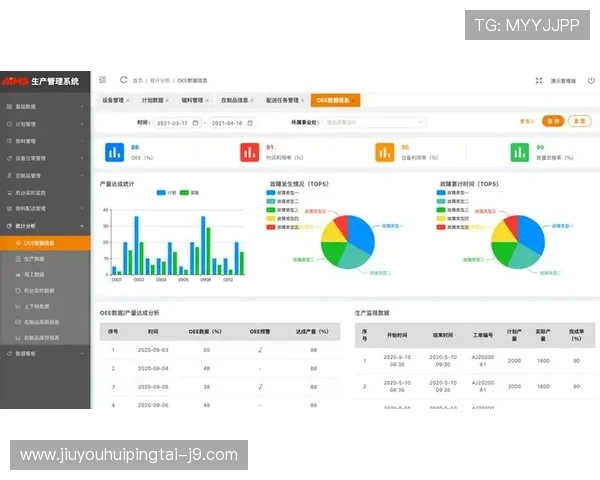Switch to the 设备管理 tab
The image size is (600, 480).
(x=115, y=100)
